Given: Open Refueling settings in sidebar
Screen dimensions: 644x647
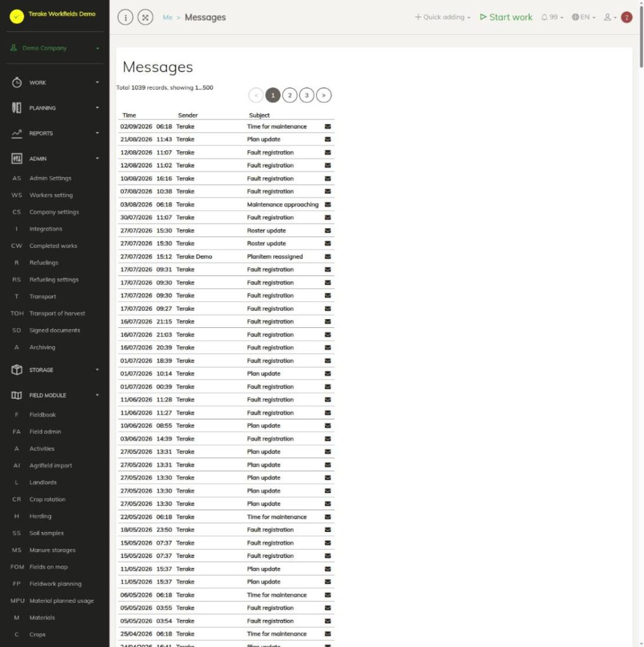Looking at the screenshot, I should (54, 279).
